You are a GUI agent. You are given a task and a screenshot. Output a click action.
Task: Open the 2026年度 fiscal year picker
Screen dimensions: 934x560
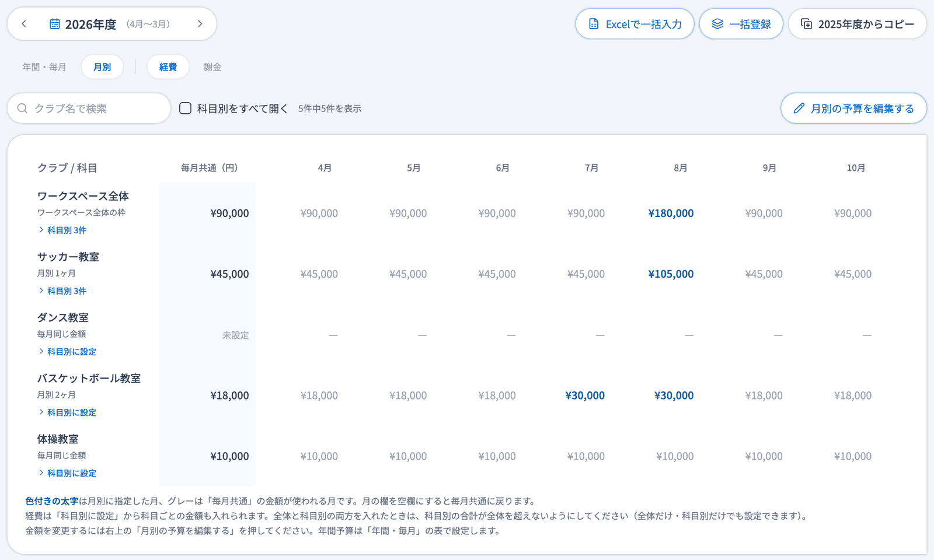[x=110, y=24]
